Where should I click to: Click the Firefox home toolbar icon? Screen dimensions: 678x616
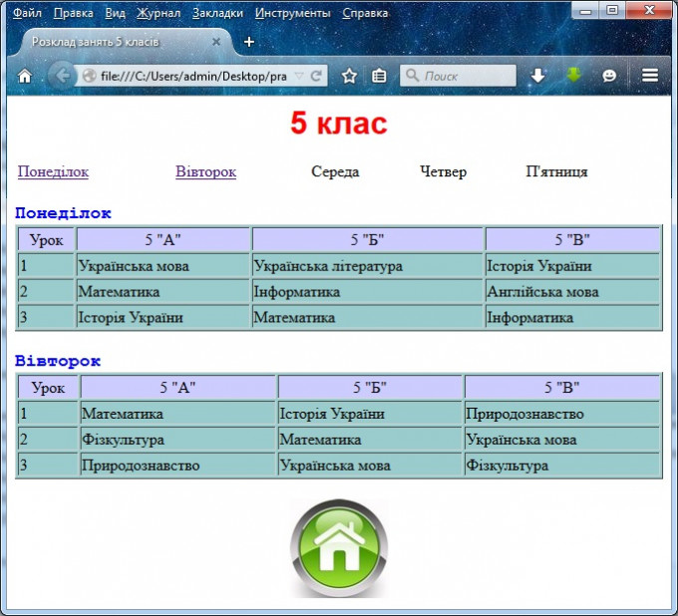coord(25,76)
